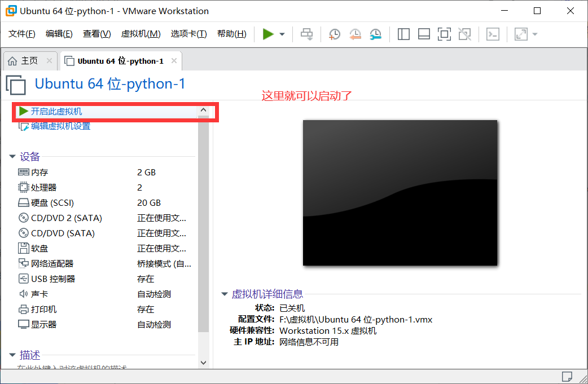The width and height of the screenshot is (588, 384).
Task: Select the 硬盘 (SCSI) device row
Action: click(x=106, y=202)
